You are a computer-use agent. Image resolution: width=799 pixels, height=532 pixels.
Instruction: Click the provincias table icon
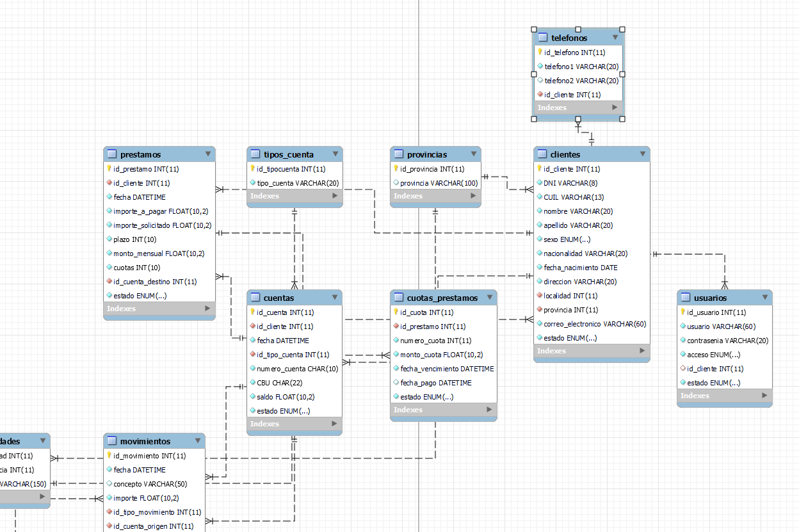click(x=398, y=154)
